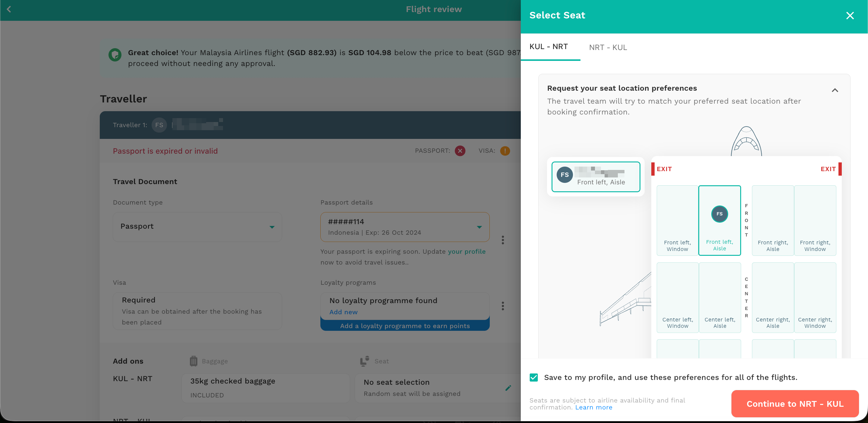Viewport: 868px width, 423px height.
Task: Click the green shield policy icon
Action: point(115,55)
